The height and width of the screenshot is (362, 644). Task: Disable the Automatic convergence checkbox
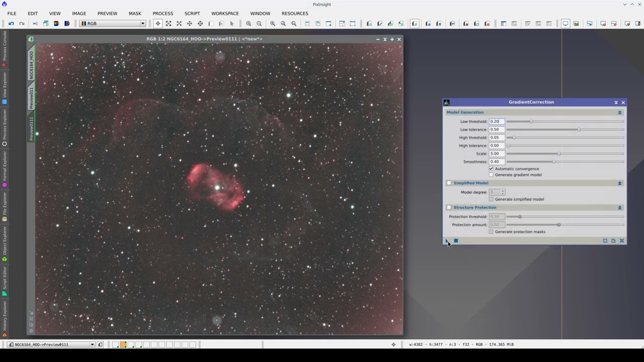point(491,169)
